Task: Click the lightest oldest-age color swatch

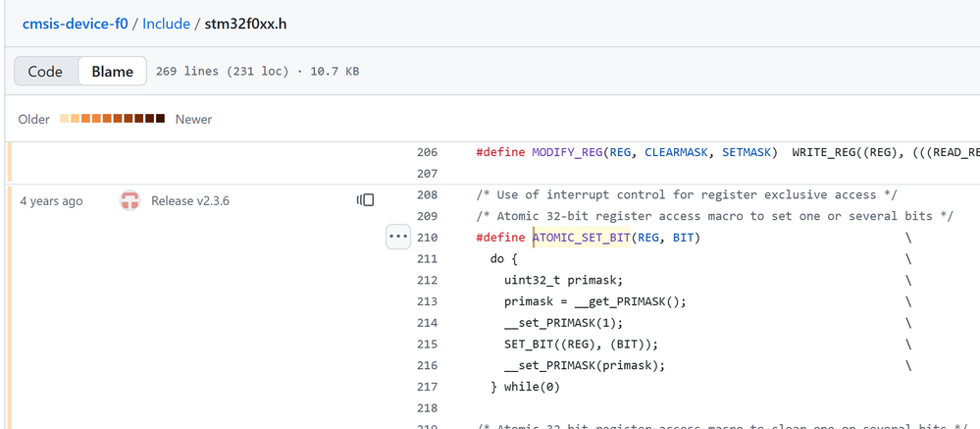Action: tap(65, 119)
